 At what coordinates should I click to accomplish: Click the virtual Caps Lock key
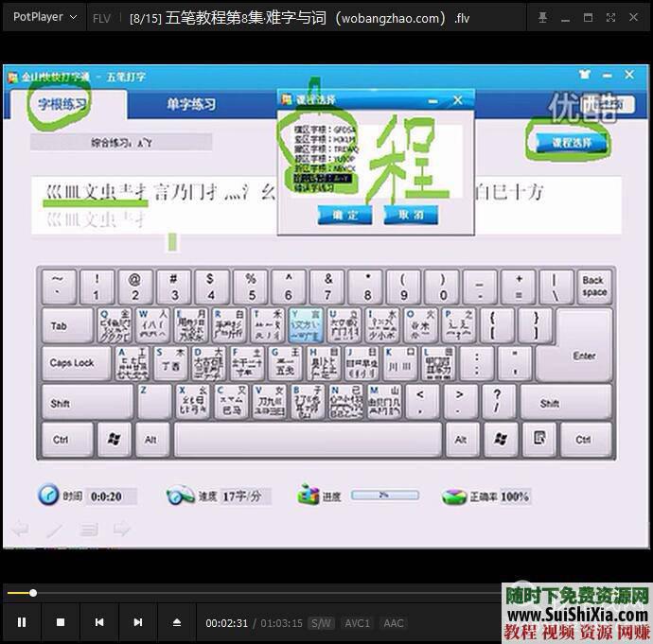click(77, 363)
